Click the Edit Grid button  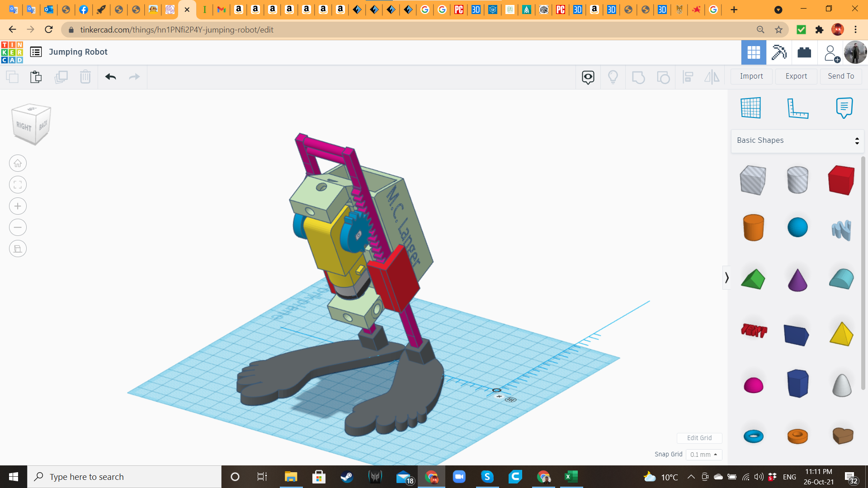(x=699, y=438)
